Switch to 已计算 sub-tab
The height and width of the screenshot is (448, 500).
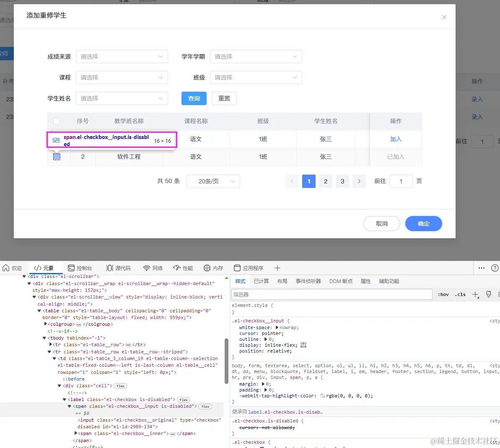pos(262,281)
